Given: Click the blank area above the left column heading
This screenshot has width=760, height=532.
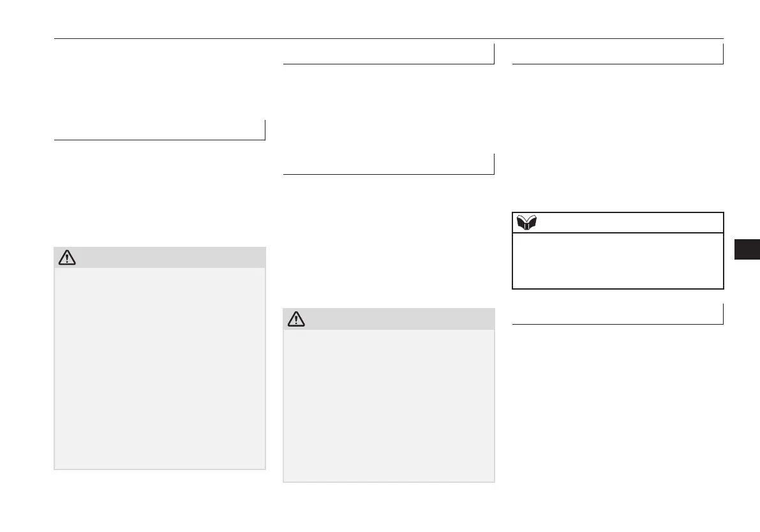Looking at the screenshot, I should pyautogui.click(x=160, y=80).
